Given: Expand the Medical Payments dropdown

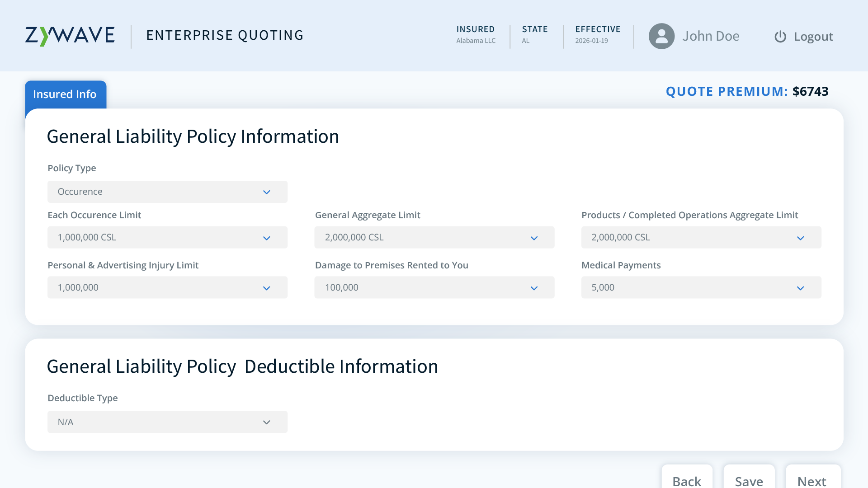Looking at the screenshot, I should 701,287.
